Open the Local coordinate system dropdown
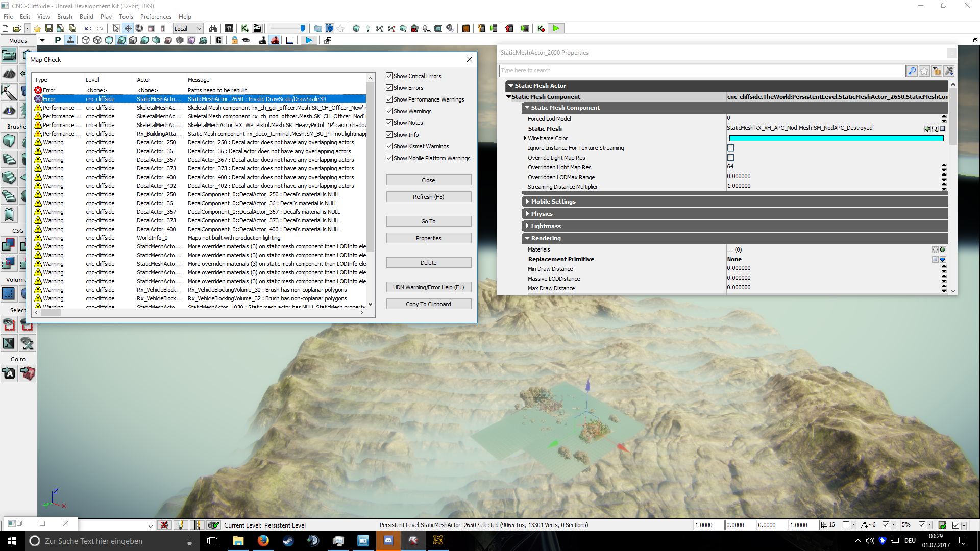980x551 pixels. click(188, 29)
